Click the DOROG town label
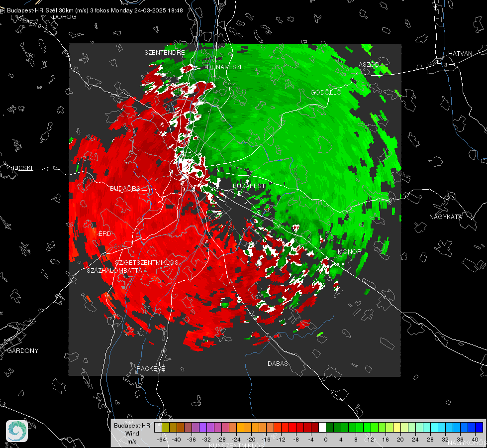Screen dimensions: 487x448 65,17
